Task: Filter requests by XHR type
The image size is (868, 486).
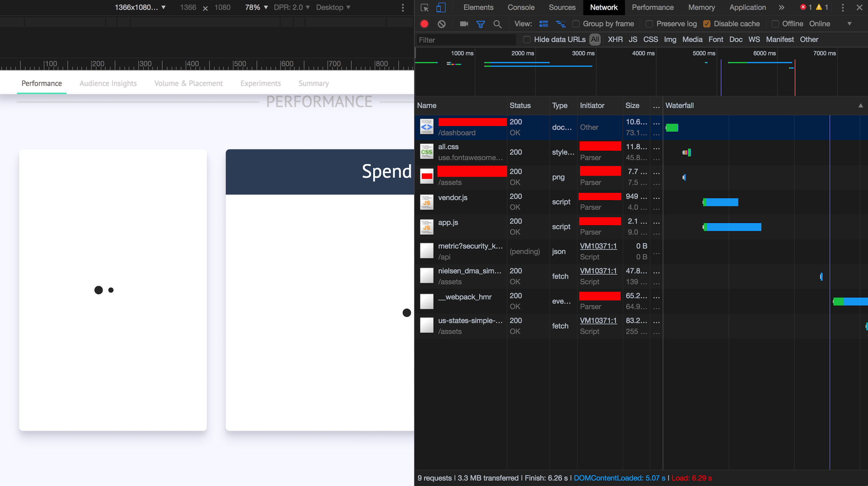Action: click(615, 39)
